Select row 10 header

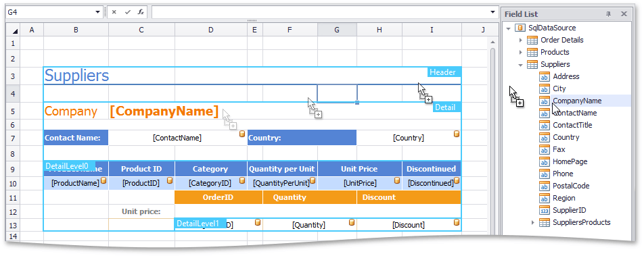(13, 183)
